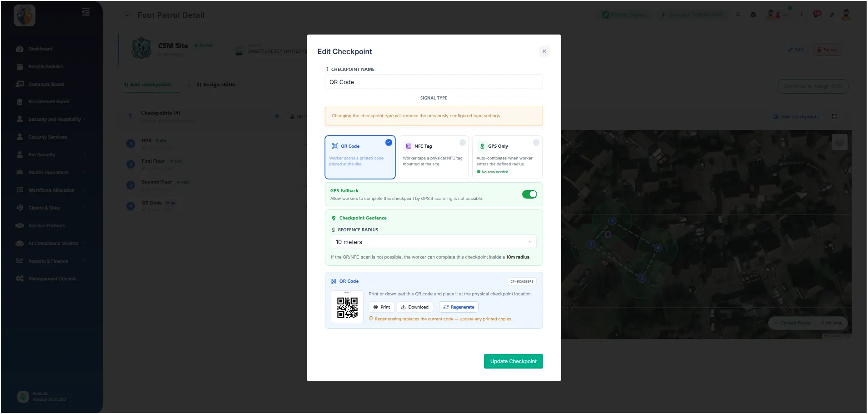Screen dimensions: 868x414
Task: Open chat notifications with red badge
Action: 817,14
